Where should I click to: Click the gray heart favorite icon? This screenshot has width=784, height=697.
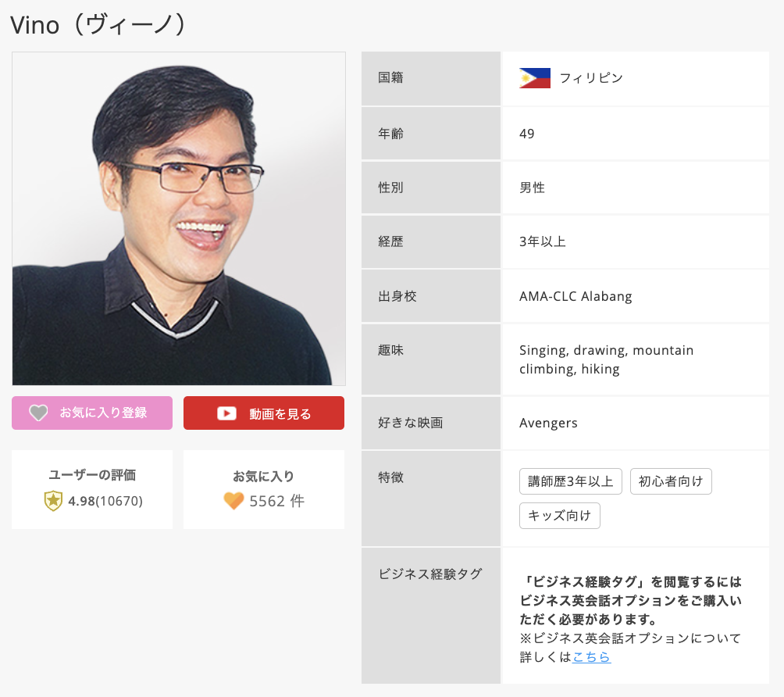pos(38,413)
